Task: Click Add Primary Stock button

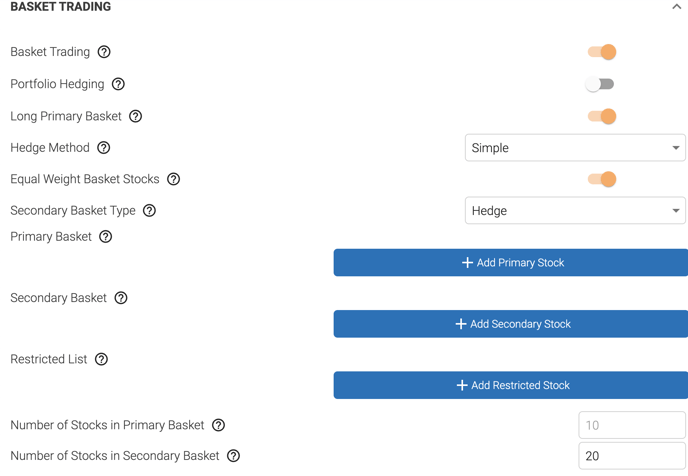Action: (511, 263)
